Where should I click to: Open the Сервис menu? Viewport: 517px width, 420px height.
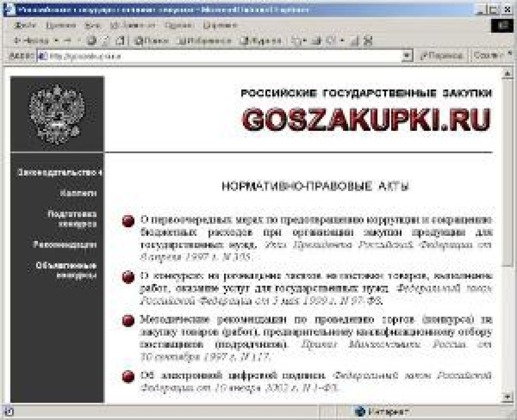coord(179,25)
